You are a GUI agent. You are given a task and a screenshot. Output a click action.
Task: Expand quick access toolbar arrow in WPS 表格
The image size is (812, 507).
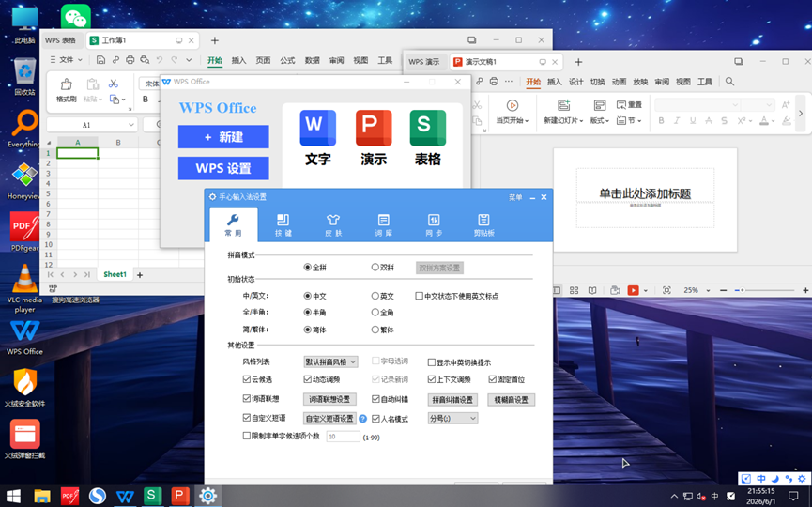point(189,60)
